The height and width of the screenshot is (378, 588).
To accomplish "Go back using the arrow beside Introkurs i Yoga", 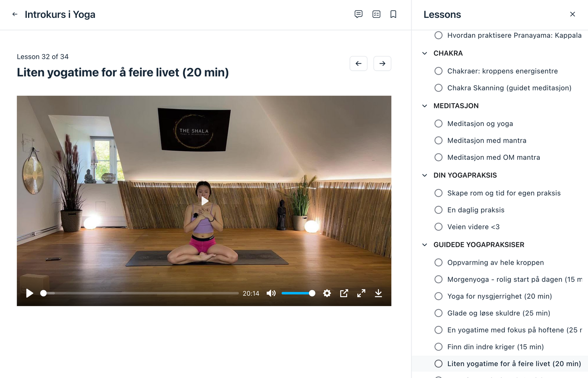I will pyautogui.click(x=15, y=14).
